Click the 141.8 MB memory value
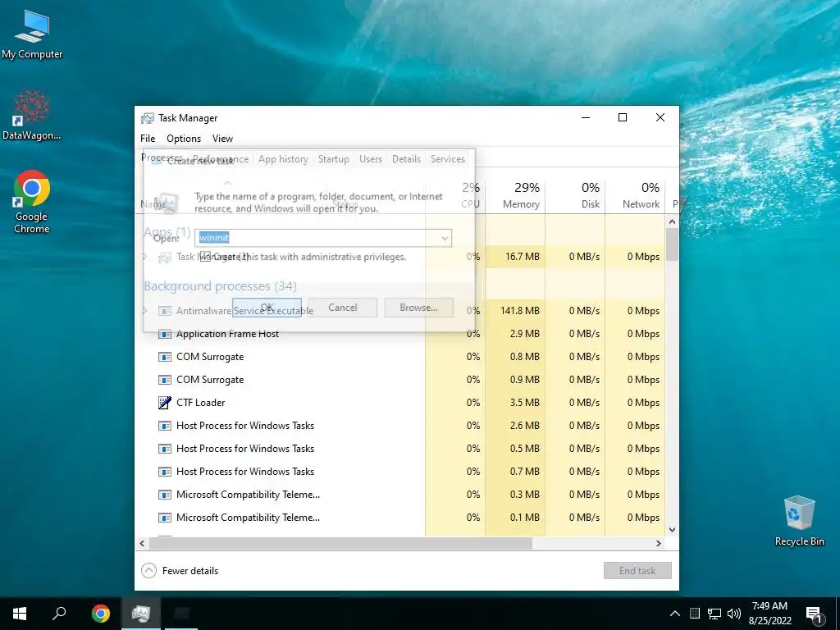Image resolution: width=840 pixels, height=630 pixels. 519,311
